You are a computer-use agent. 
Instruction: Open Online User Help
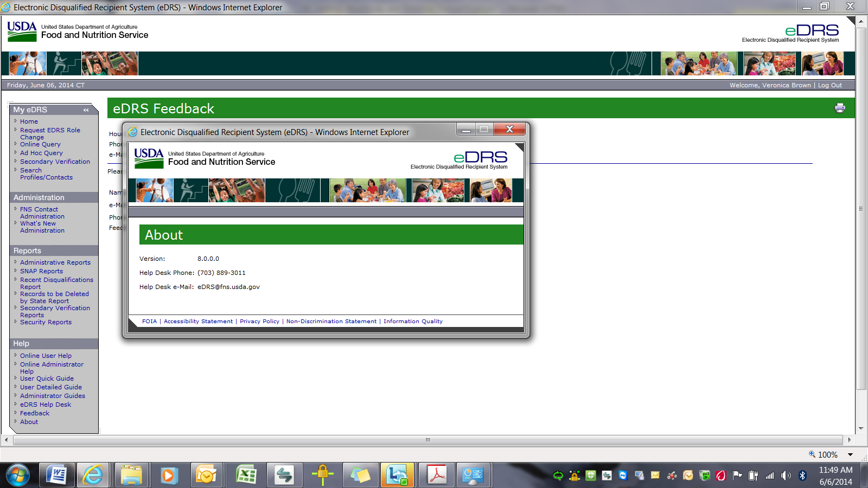pos(46,356)
